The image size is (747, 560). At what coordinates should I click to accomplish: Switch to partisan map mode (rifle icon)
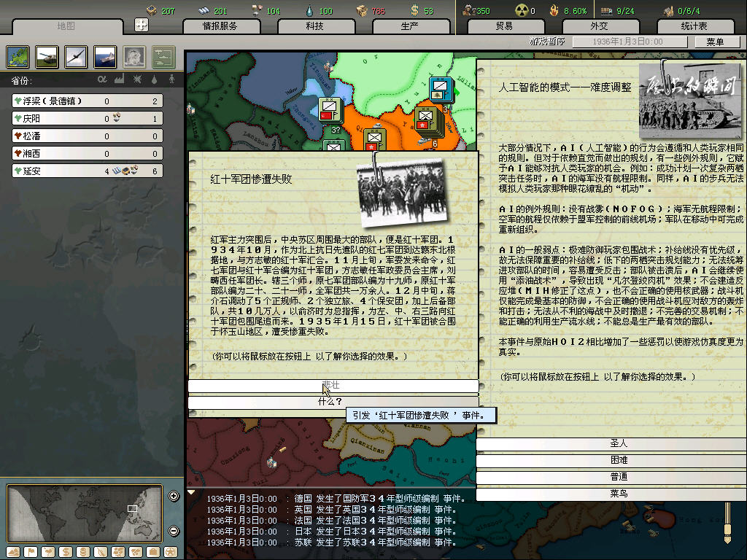click(x=101, y=552)
